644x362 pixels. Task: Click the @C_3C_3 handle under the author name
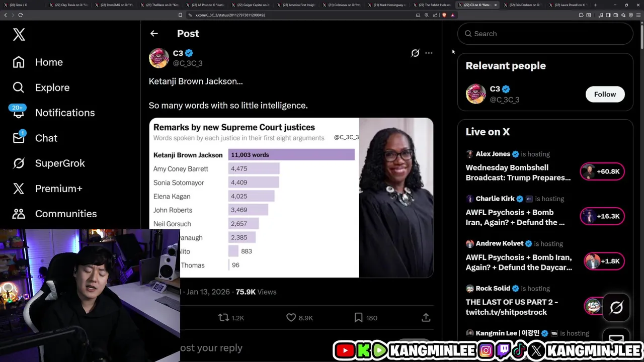pyautogui.click(x=188, y=63)
